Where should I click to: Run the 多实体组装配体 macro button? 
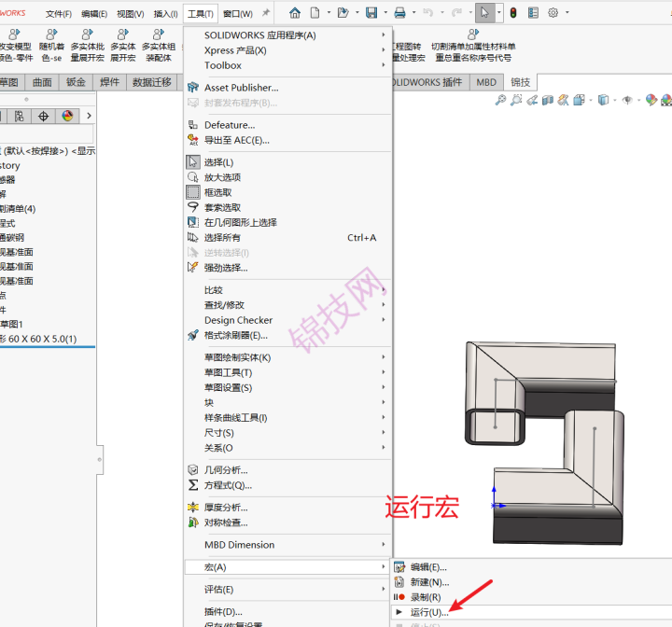[x=159, y=46]
